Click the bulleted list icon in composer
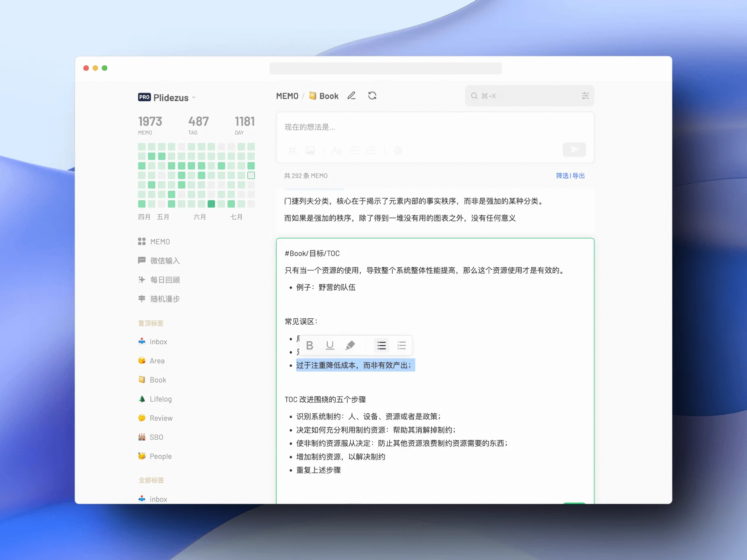 [x=354, y=150]
